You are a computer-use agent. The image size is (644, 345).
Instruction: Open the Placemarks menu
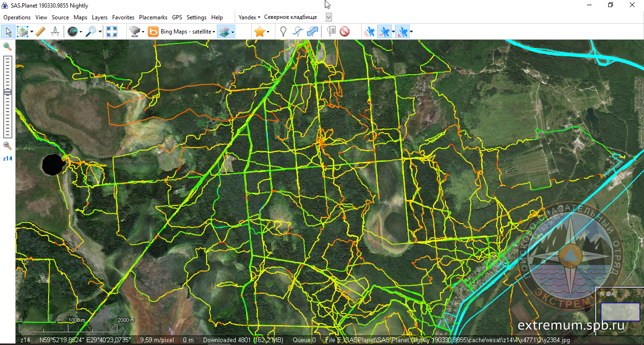coord(153,17)
